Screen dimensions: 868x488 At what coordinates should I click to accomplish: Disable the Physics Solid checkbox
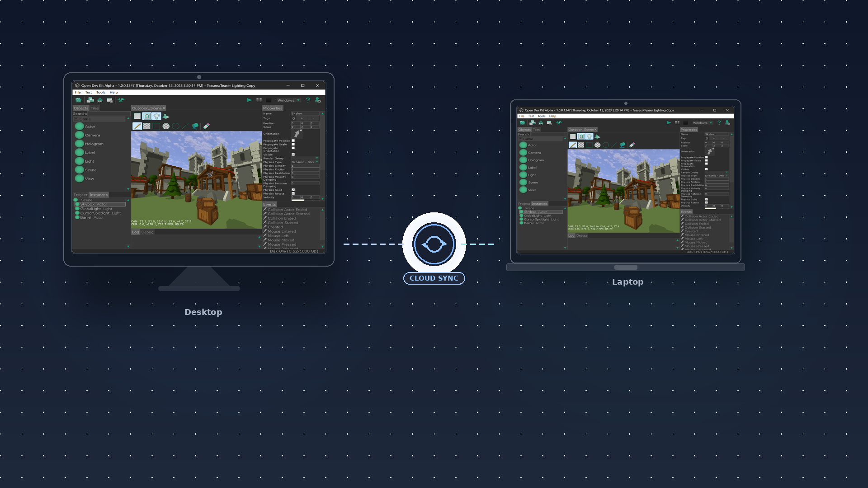point(293,190)
